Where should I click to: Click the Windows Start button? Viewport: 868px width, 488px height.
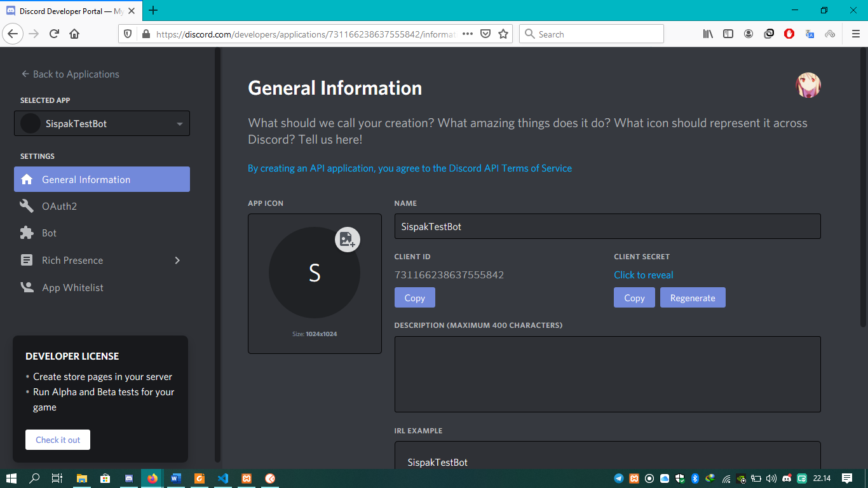pyautogui.click(x=11, y=478)
